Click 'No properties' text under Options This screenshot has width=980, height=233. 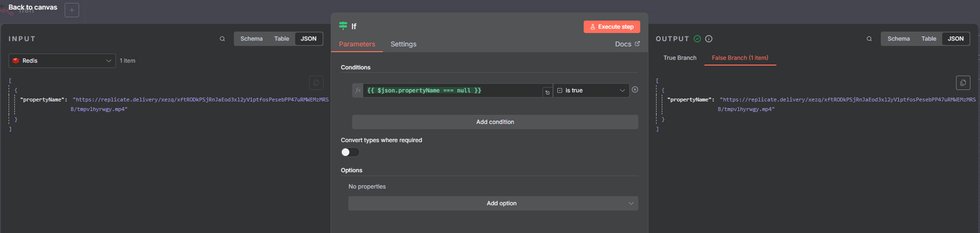point(367,187)
